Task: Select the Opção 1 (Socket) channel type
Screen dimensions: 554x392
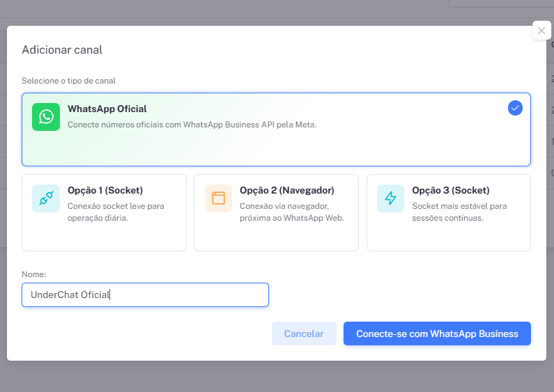Action: tap(105, 212)
